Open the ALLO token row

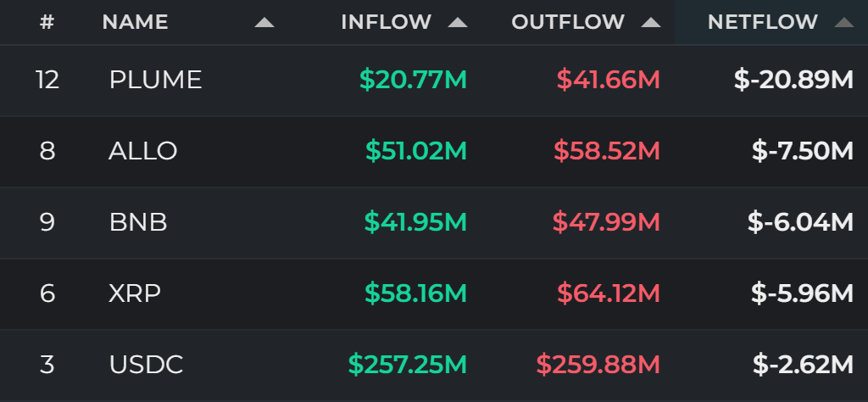(x=434, y=151)
